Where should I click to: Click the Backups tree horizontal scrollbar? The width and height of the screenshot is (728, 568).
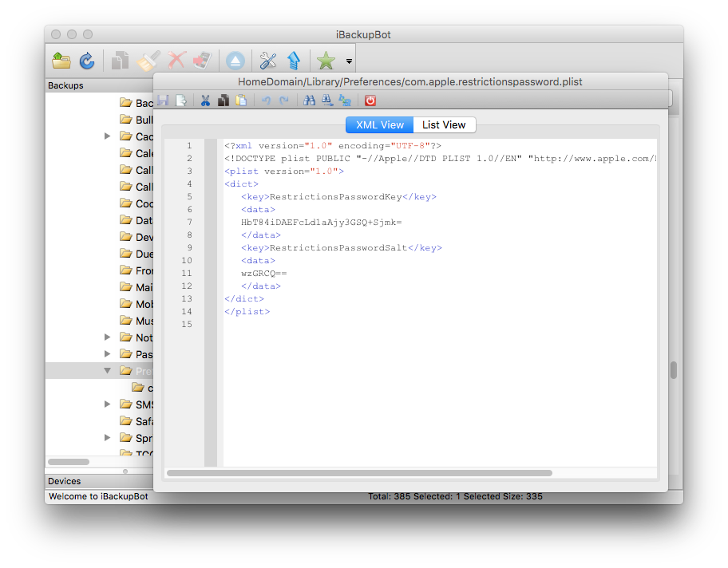tap(69, 462)
